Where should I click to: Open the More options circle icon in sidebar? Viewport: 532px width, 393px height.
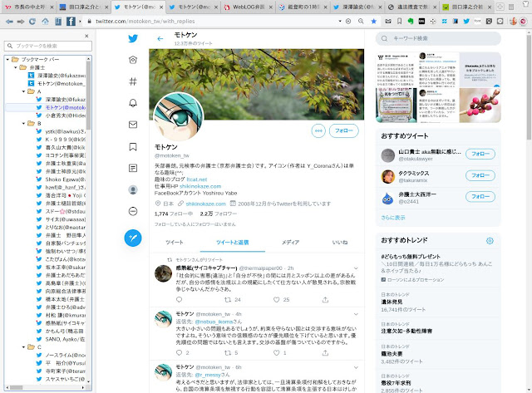tap(133, 211)
